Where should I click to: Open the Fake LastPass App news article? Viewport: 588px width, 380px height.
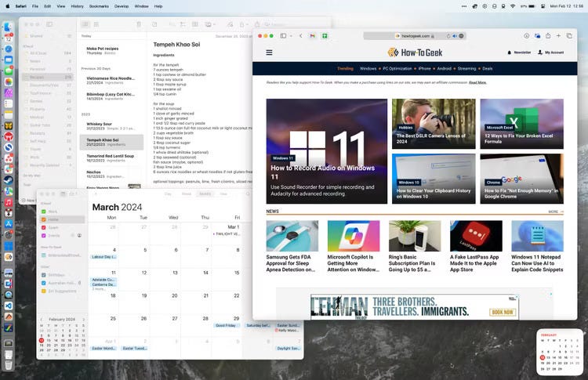coord(476,247)
